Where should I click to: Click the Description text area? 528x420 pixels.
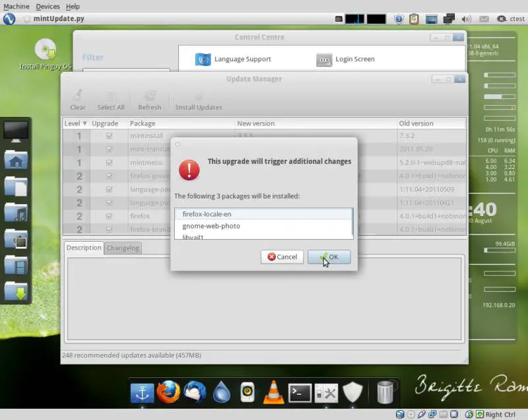point(265,299)
